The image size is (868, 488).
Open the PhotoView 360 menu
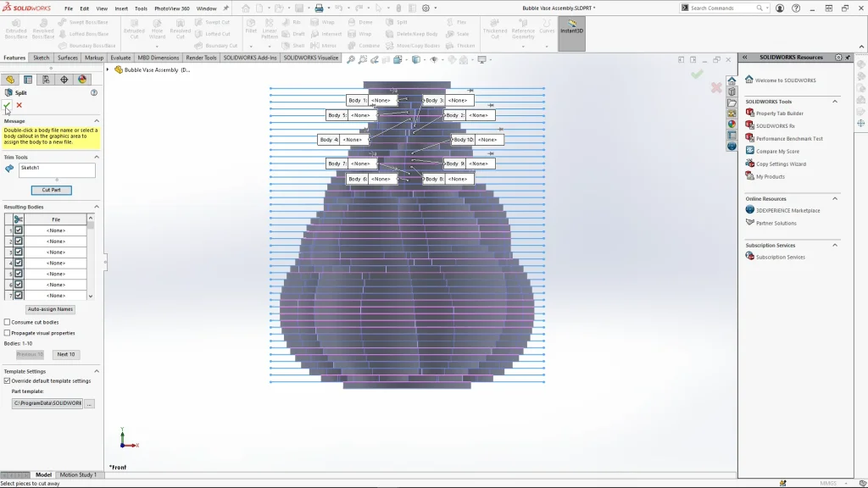point(171,8)
